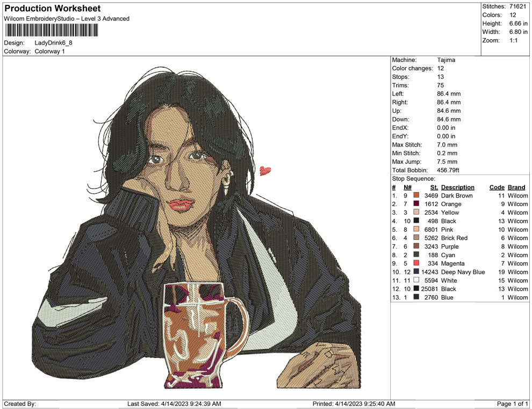Click the Page 1 of 1 footer text
The image size is (532, 409).
pyautogui.click(x=512, y=404)
